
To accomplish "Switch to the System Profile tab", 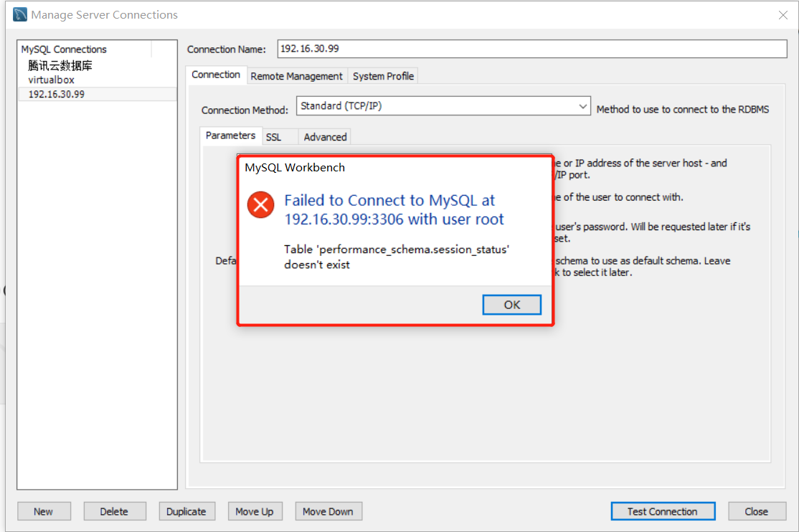I will point(383,76).
